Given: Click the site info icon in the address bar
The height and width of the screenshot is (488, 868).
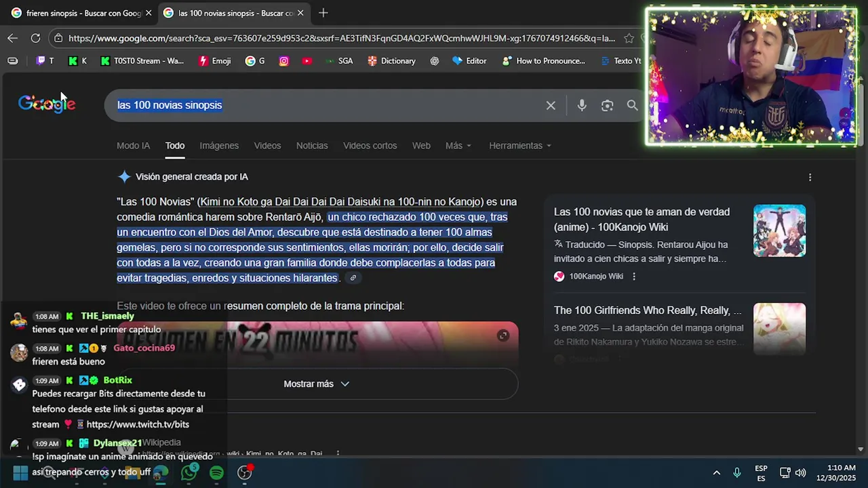Looking at the screenshot, I should pyautogui.click(x=58, y=38).
